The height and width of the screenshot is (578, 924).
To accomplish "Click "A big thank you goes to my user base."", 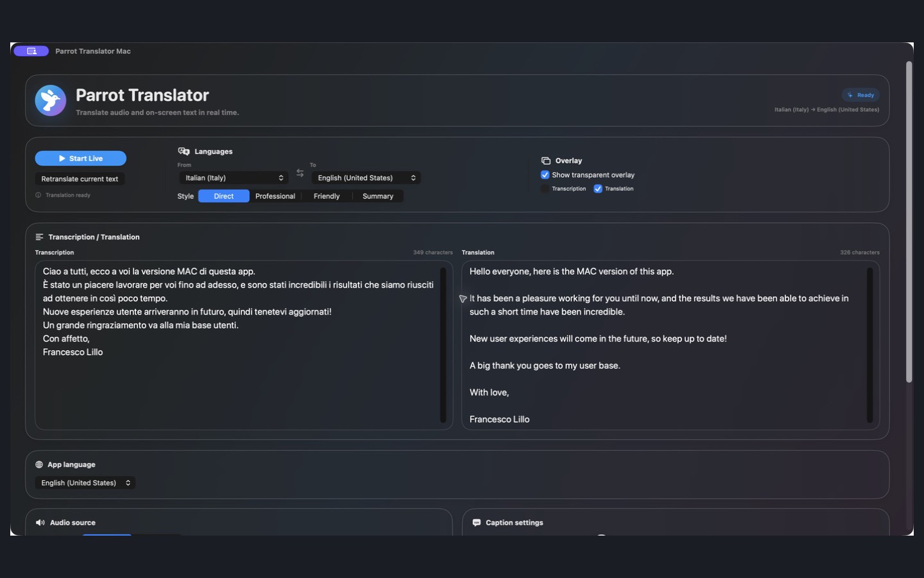I will point(545,365).
